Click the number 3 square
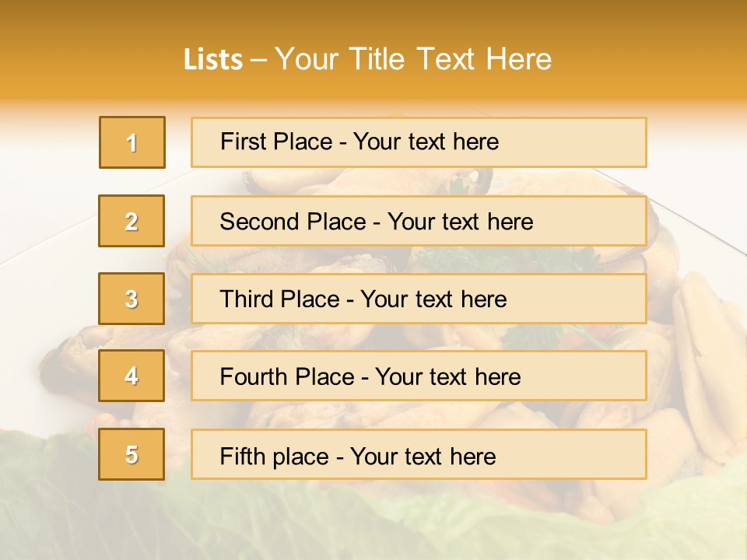 coord(132,299)
